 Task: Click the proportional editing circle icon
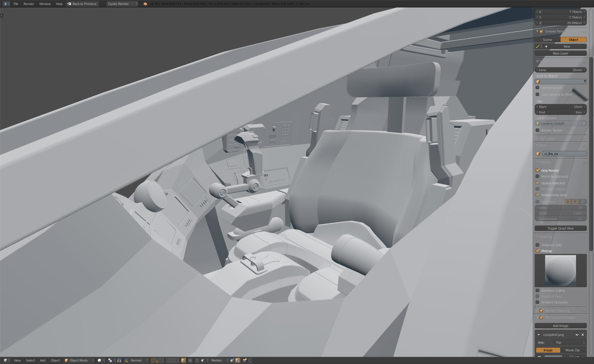tap(190, 360)
